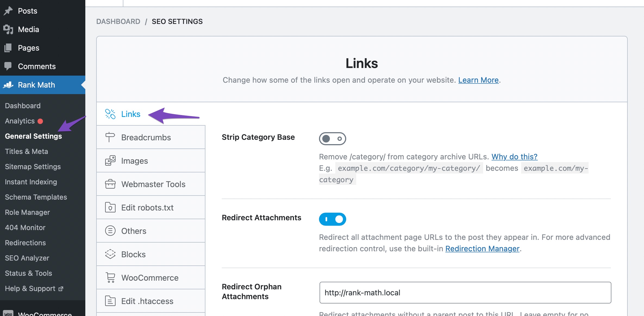Click the Help & Support external link icon
This screenshot has height=316, width=644.
[x=61, y=289]
